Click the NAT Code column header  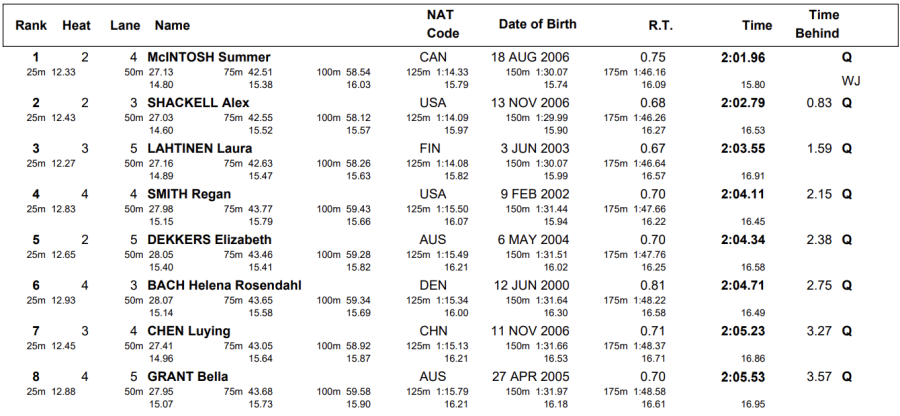point(442,24)
